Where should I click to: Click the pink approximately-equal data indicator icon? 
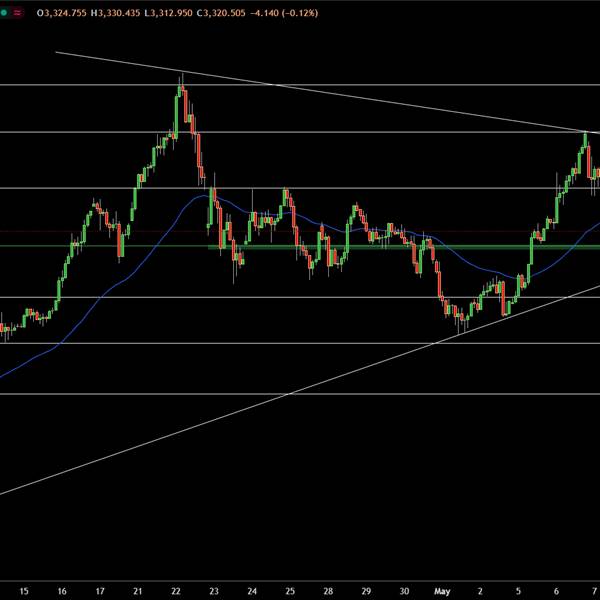pos(18,13)
